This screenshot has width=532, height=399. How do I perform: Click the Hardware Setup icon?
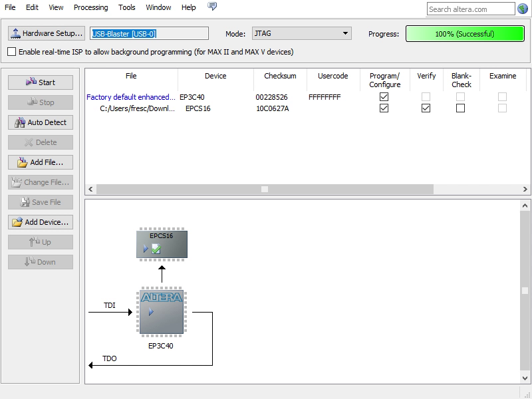point(15,33)
